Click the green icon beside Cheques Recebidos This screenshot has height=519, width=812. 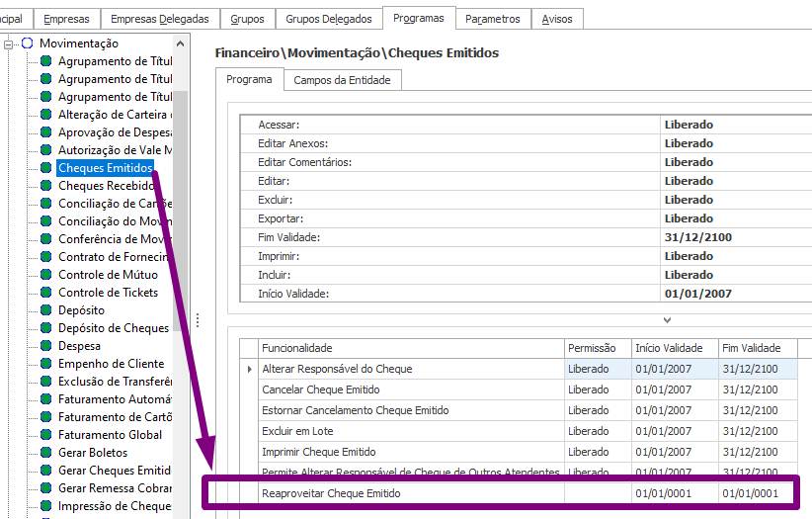point(45,186)
